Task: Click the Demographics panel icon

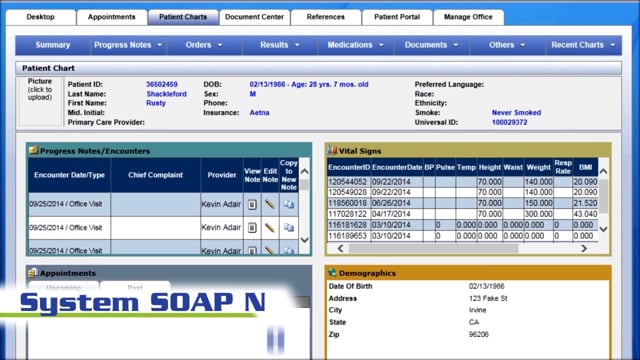Action: (x=332, y=273)
